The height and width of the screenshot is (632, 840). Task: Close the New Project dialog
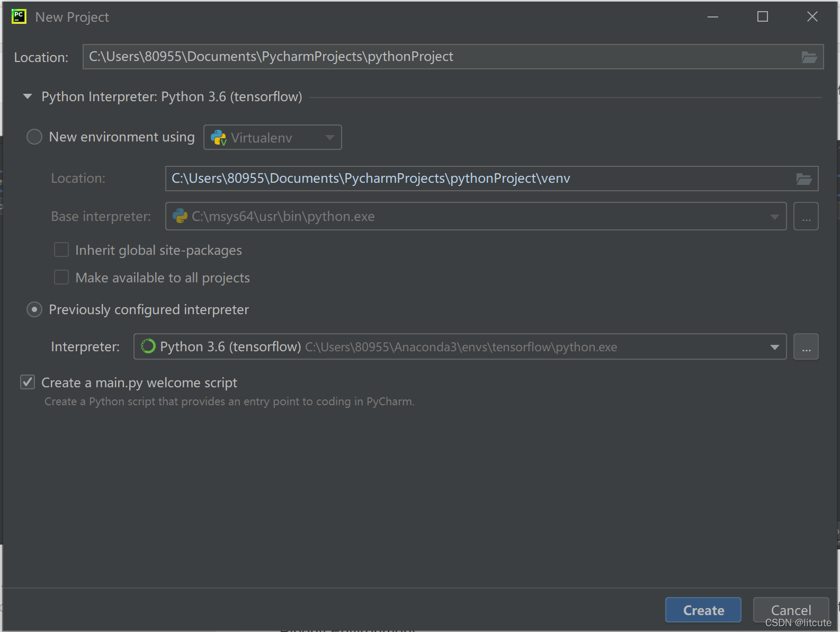812,17
